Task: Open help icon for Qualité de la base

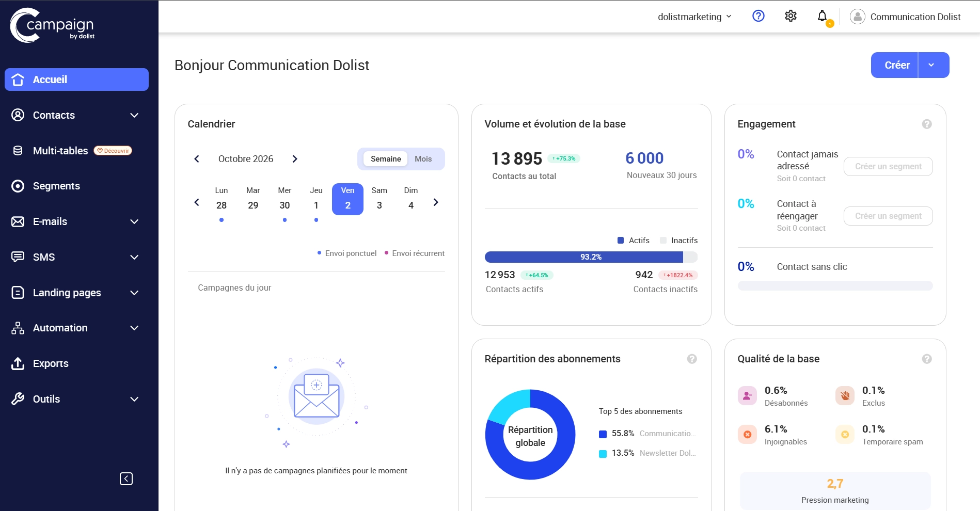Action: [927, 359]
